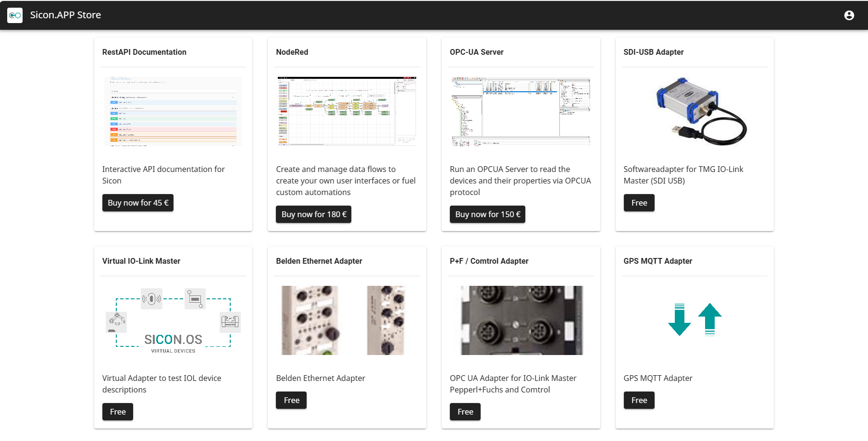Click the Sicon logo icon in header

pos(15,15)
